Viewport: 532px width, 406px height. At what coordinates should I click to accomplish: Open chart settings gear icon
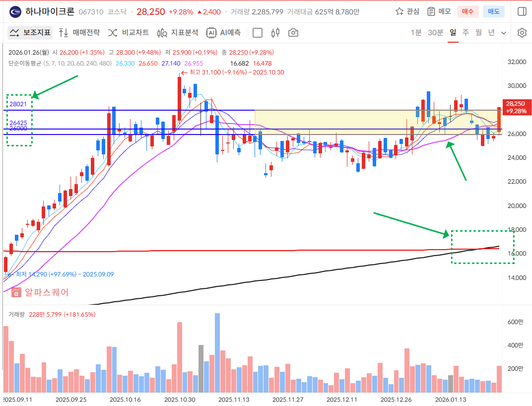point(522,33)
